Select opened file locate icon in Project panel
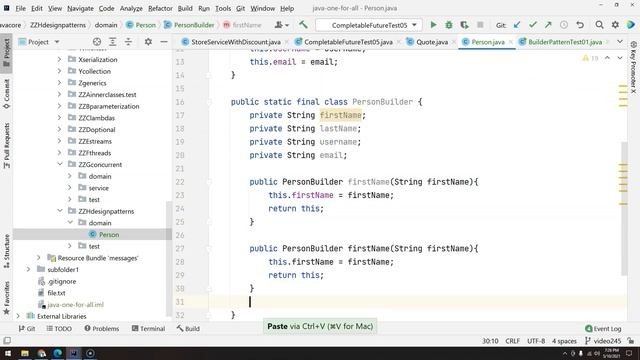640x360 pixels. tap(97, 42)
